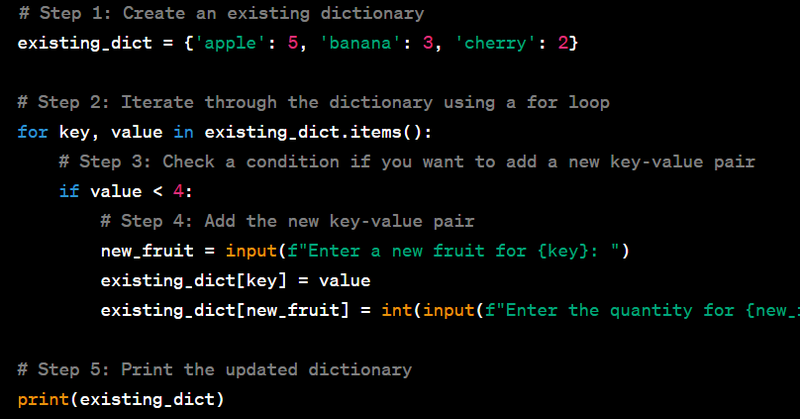
Task: Click the Step 1 comment line
Action: pos(220,14)
